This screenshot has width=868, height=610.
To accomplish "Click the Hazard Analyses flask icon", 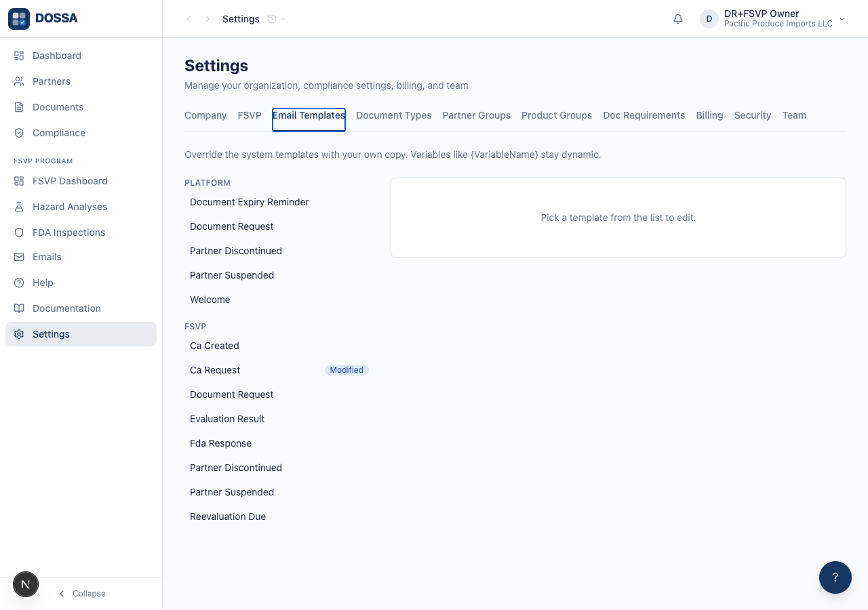I will [19, 207].
